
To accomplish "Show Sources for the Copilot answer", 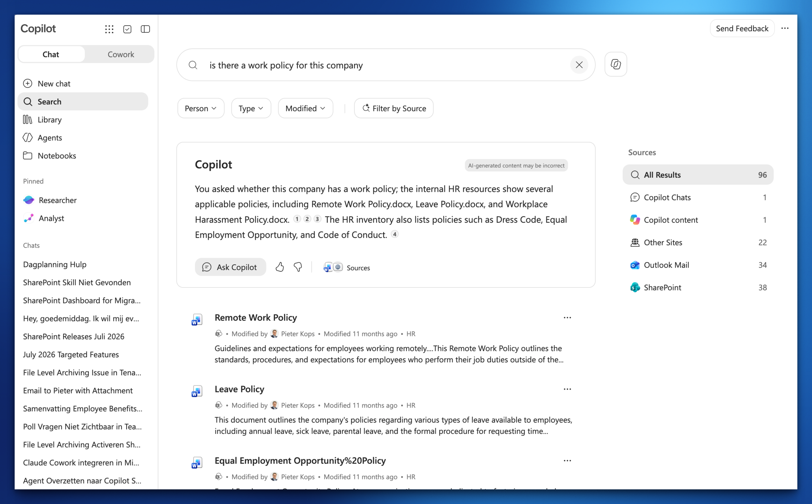I will (347, 267).
